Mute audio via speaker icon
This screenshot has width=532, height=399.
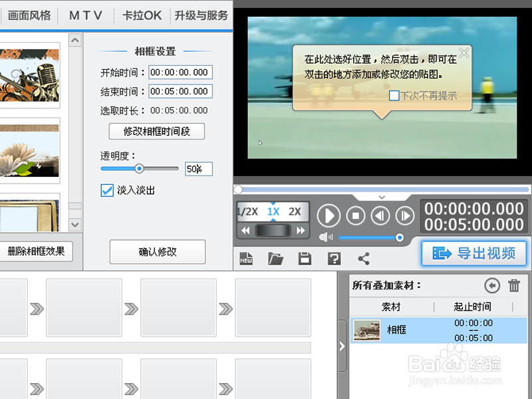[326, 237]
